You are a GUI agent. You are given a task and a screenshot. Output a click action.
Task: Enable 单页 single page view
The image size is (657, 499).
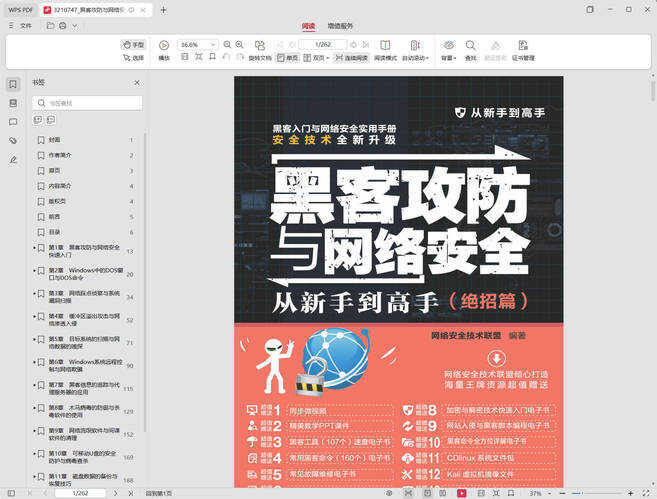[288, 58]
